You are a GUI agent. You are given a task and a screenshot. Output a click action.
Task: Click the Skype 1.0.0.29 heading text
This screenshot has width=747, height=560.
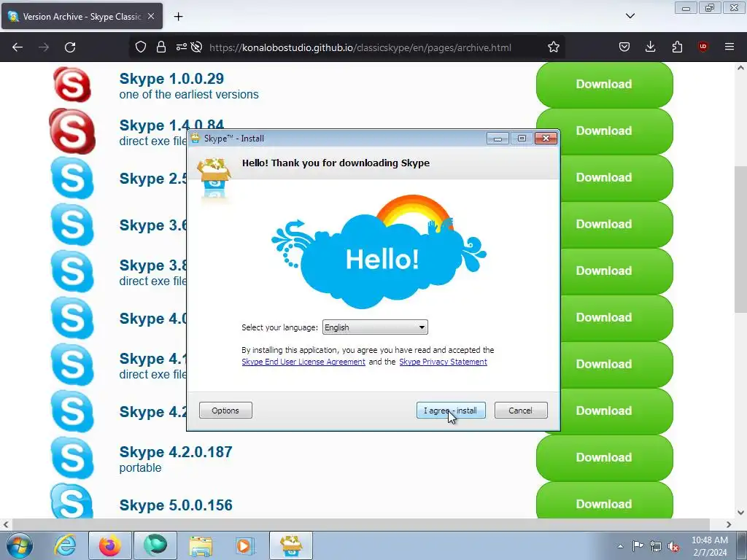click(x=171, y=79)
